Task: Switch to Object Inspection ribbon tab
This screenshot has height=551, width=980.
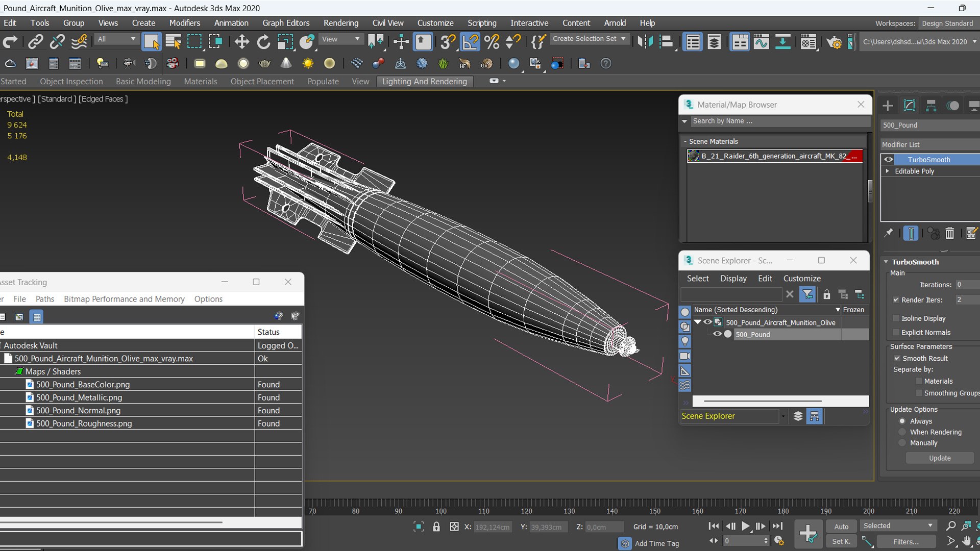Action: [x=71, y=82]
